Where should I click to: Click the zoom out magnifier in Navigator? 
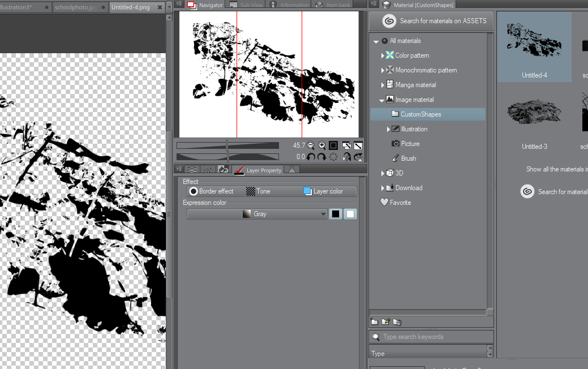[311, 145]
